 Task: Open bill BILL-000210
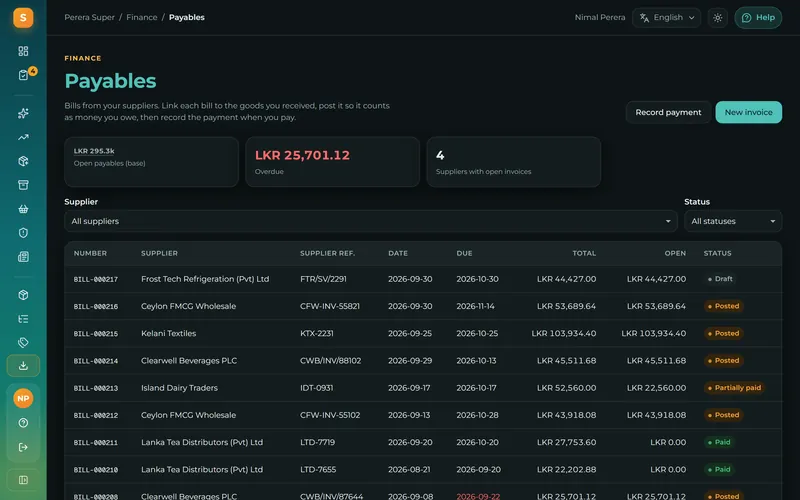pyautogui.click(x=95, y=470)
